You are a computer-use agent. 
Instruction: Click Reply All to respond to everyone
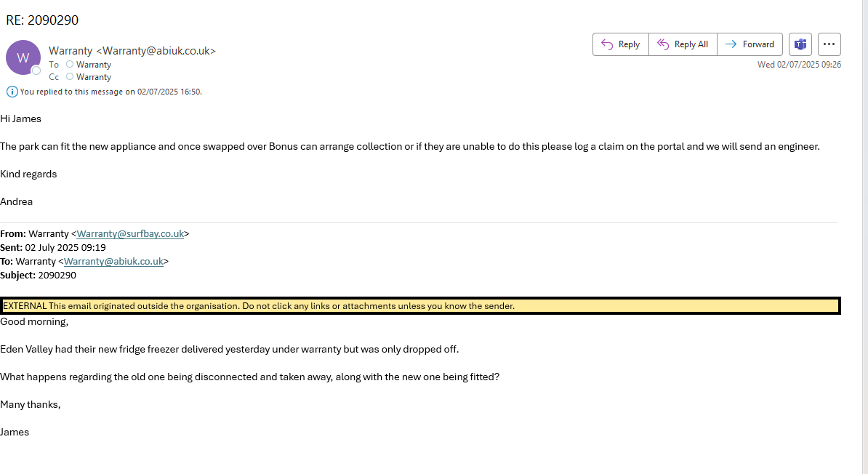[683, 44]
